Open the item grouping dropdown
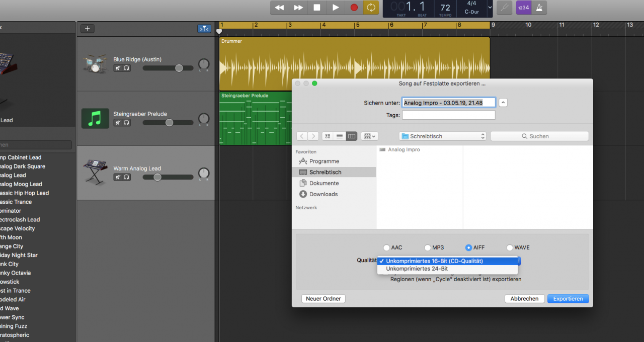The height and width of the screenshot is (342, 644). tap(369, 136)
